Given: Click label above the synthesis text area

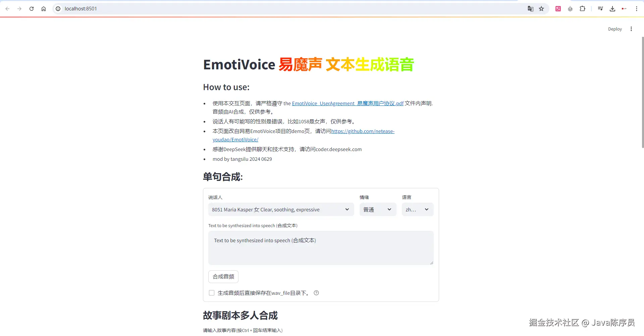Looking at the screenshot, I should tap(253, 225).
